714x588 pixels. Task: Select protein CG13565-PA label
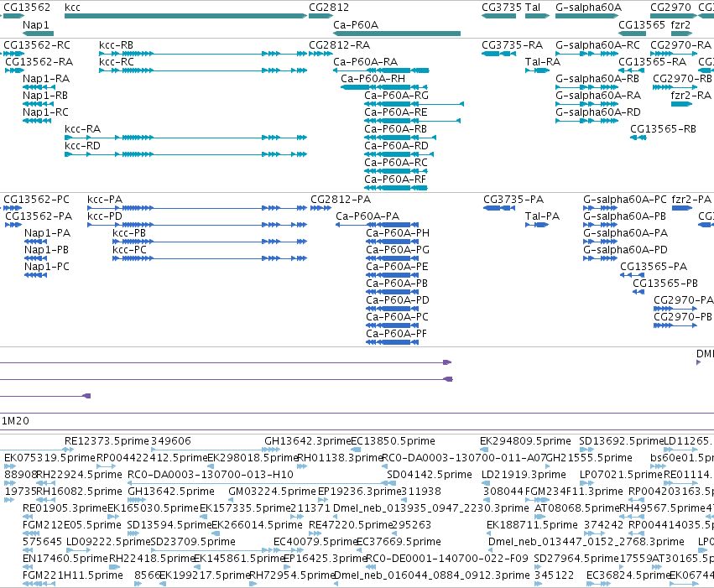point(654,267)
